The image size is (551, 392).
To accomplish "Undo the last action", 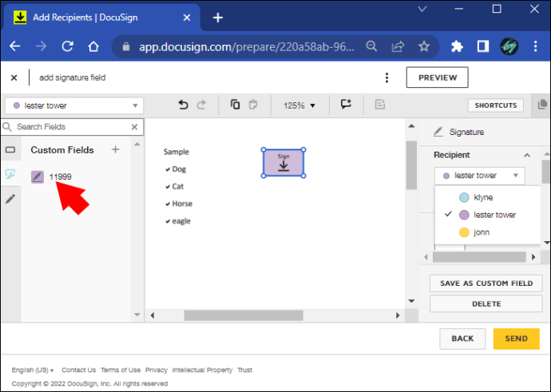I will pyautogui.click(x=183, y=105).
